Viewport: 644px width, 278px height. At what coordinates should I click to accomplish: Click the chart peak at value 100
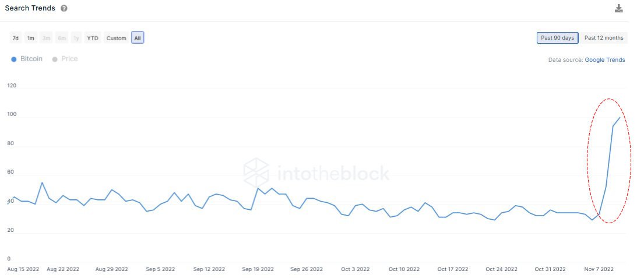tap(620, 118)
